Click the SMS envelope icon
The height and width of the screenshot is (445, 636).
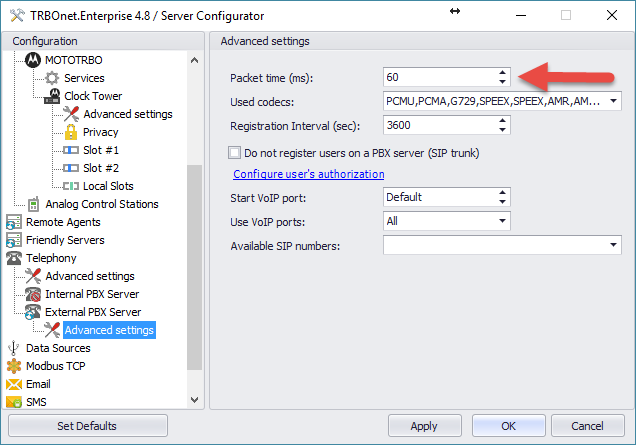(x=14, y=402)
